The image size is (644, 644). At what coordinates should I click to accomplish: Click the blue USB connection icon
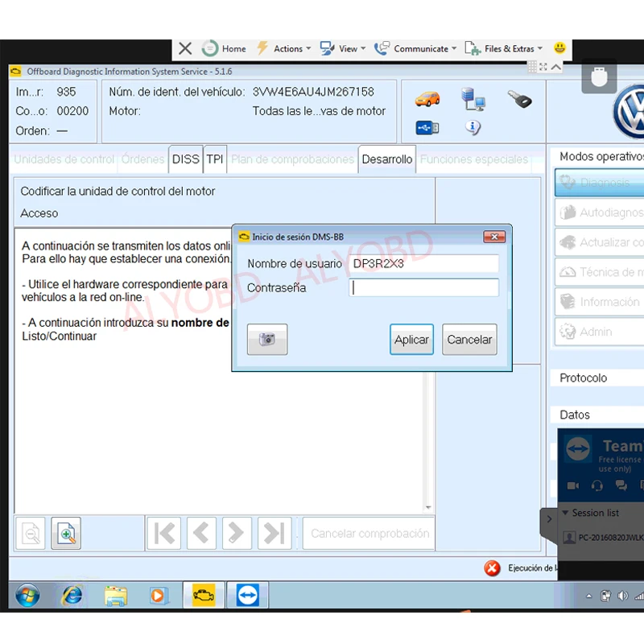427,128
